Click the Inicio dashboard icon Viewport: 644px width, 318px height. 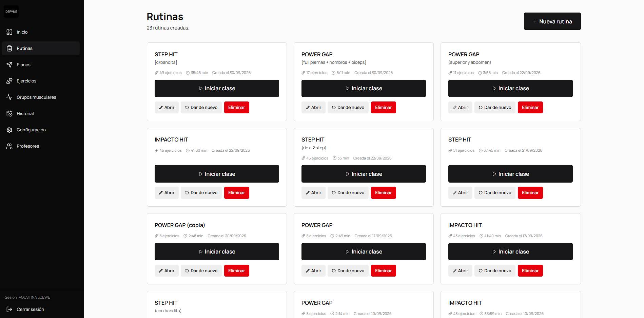9,32
